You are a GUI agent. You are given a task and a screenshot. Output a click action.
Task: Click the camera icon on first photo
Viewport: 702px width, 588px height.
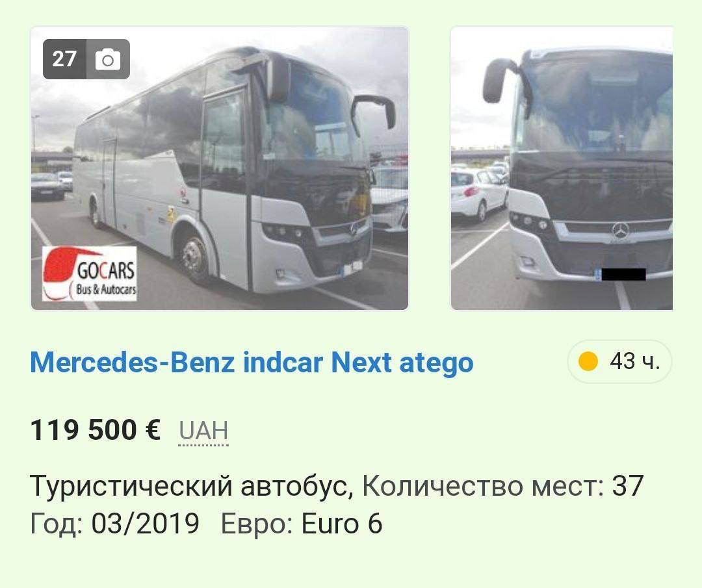click(x=108, y=60)
